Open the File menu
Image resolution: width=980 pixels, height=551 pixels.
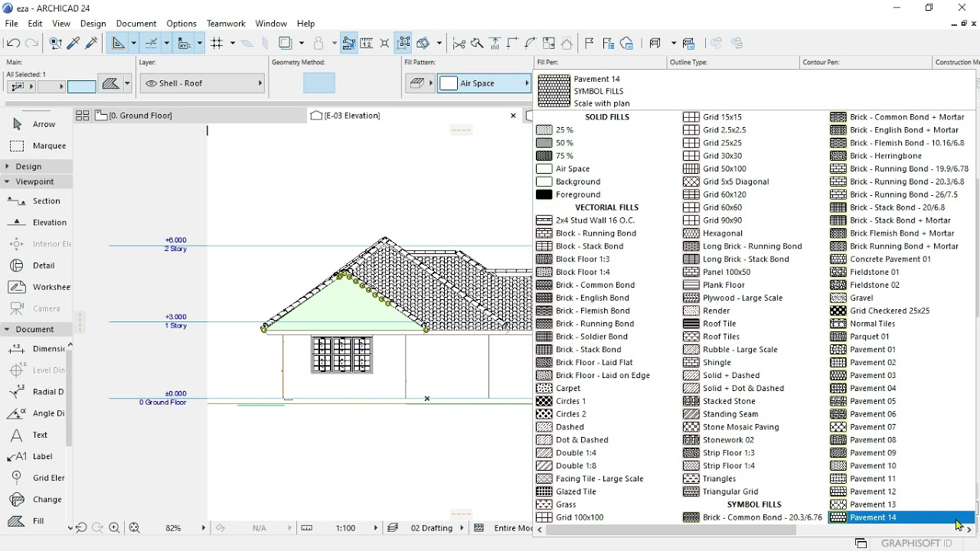11,24
